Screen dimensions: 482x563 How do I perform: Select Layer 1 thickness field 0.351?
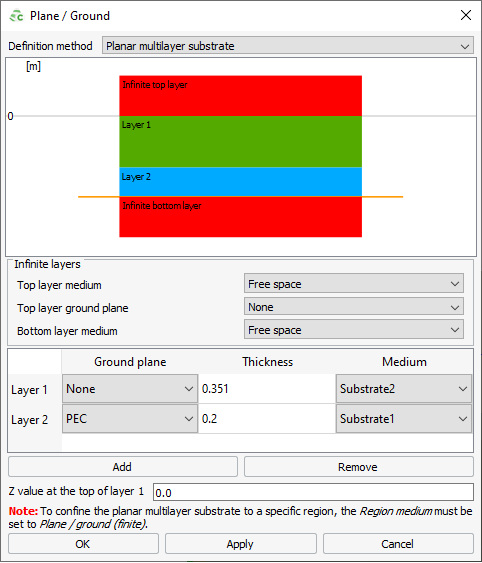pyautogui.click(x=267, y=388)
